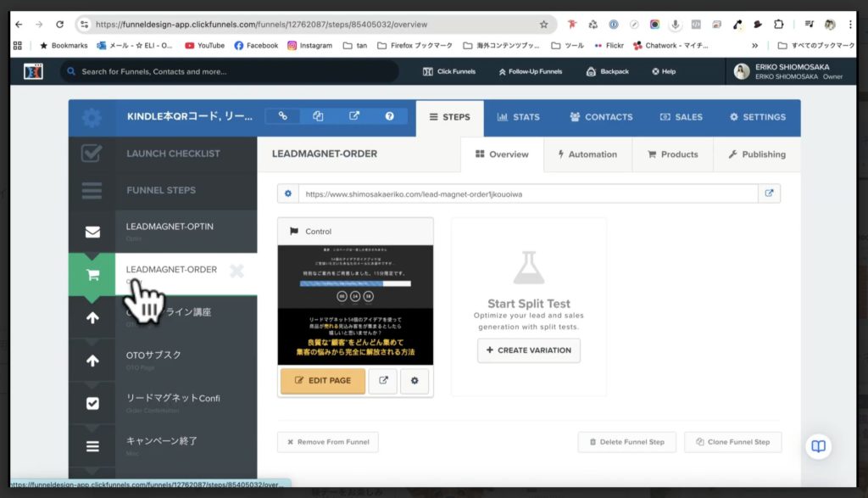Open step URL external link icon
Image resolution: width=868 pixels, height=498 pixels.
769,193
